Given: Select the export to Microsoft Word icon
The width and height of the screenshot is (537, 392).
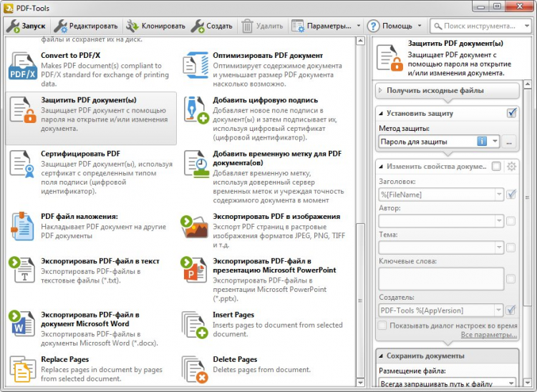Looking at the screenshot, I should [22, 323].
